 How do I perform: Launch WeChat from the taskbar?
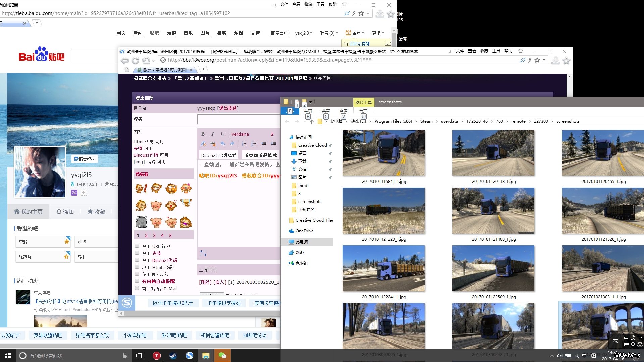[x=222, y=356]
